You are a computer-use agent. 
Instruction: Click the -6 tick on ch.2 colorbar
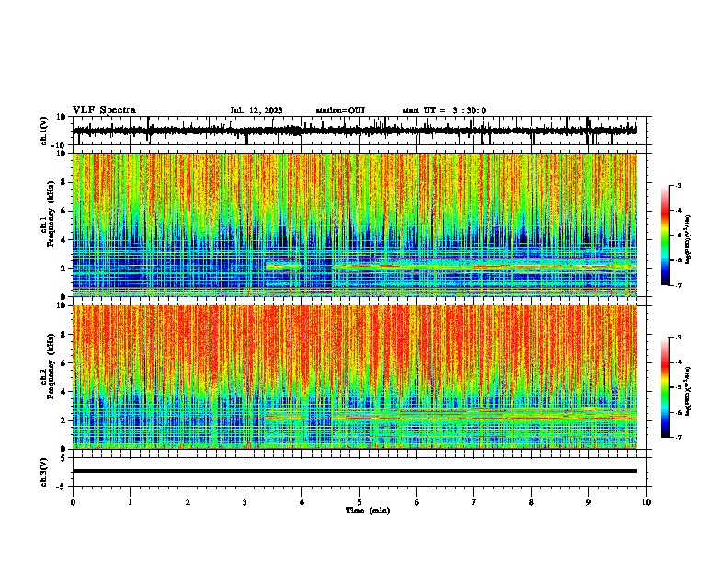[x=677, y=412]
